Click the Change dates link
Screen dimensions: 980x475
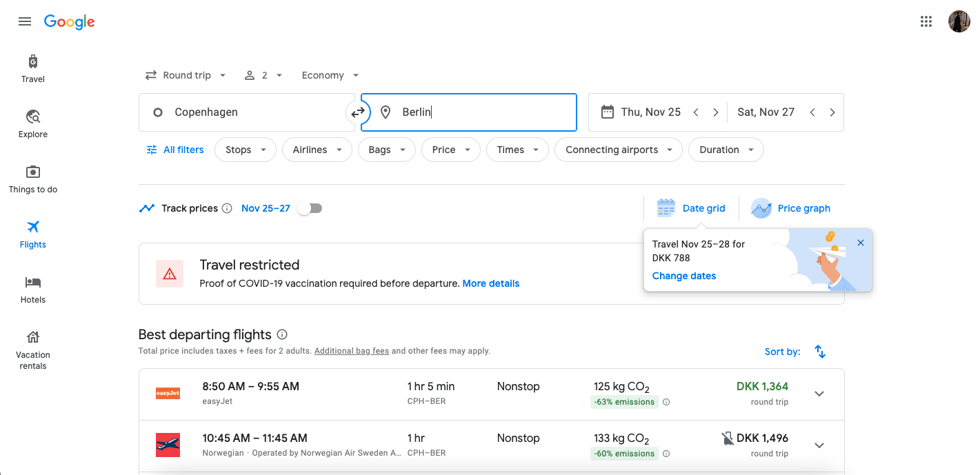tap(684, 276)
